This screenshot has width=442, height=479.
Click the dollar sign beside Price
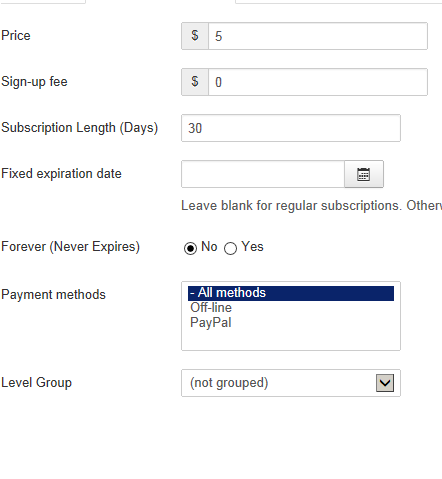tap(195, 36)
